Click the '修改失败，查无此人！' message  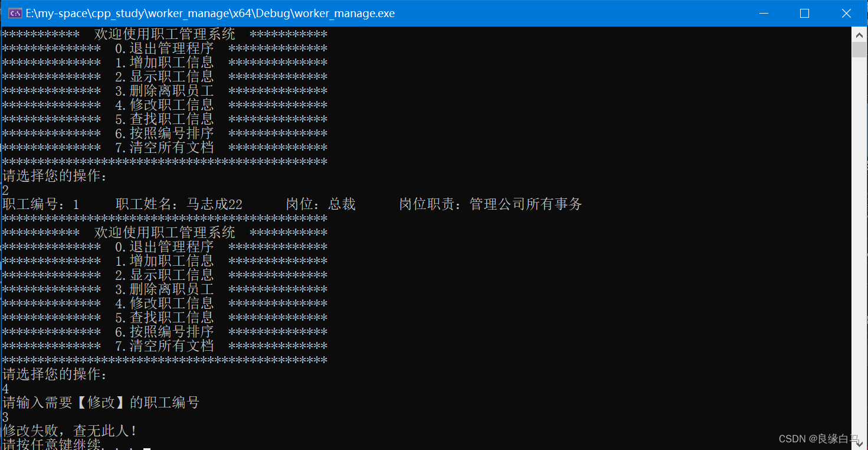68,431
